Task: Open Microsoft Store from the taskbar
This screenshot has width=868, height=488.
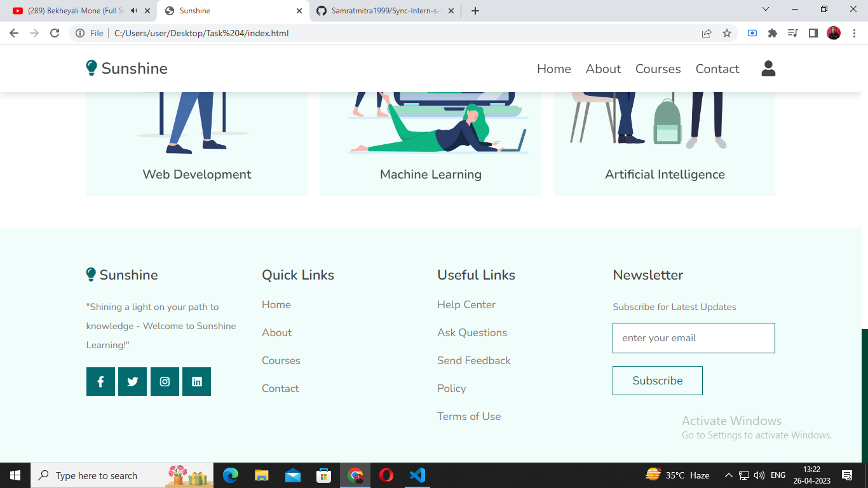Action: 323,475
